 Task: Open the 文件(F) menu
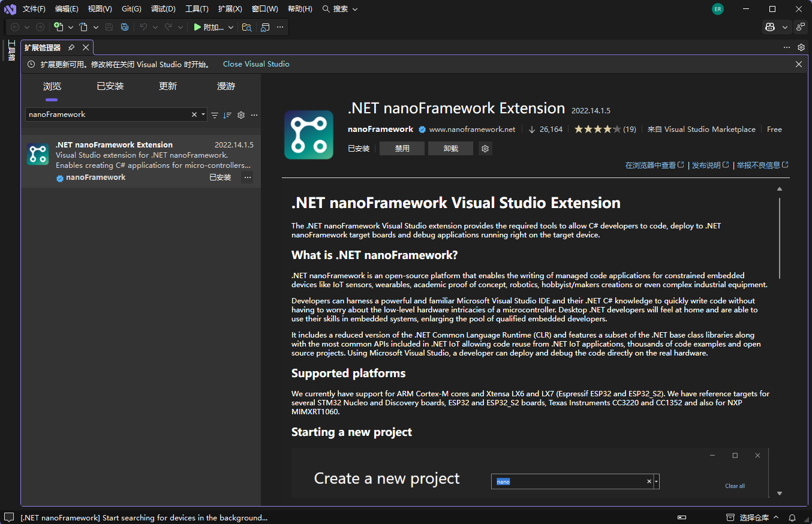point(34,9)
